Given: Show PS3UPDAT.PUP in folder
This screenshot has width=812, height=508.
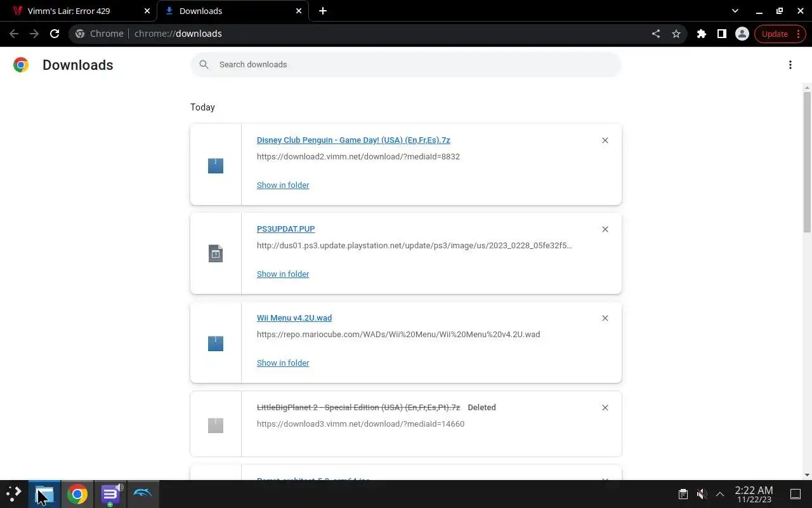Looking at the screenshot, I should click(x=283, y=274).
